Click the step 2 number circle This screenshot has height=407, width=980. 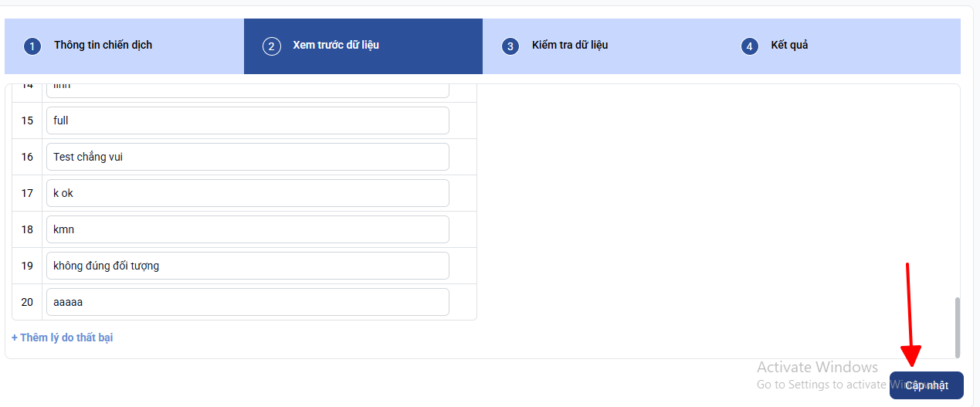(x=271, y=46)
